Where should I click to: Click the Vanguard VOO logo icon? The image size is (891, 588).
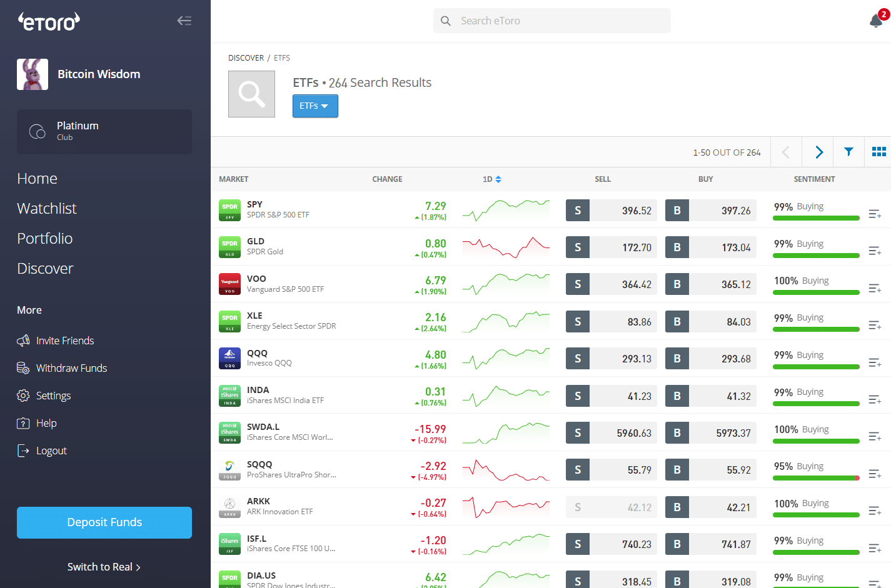(229, 284)
